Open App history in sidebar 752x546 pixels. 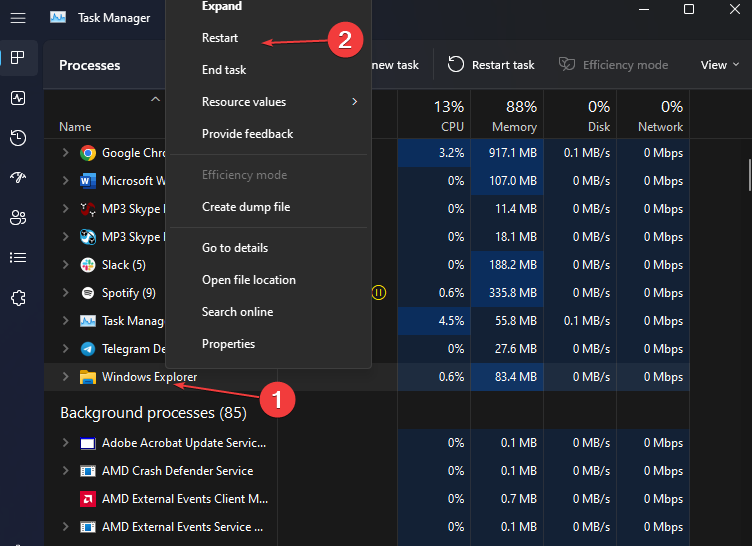pos(18,138)
